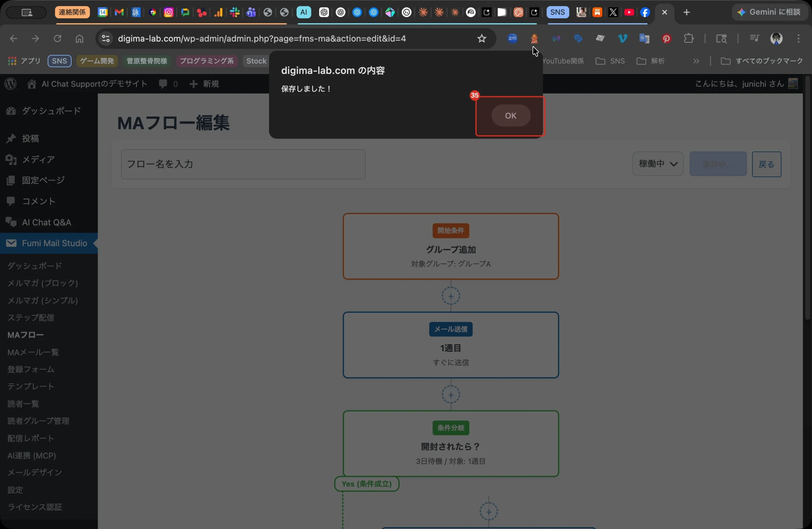This screenshot has height=529, width=812.
Task: Collapse the 連絡関係 tab group
Action: [72, 12]
